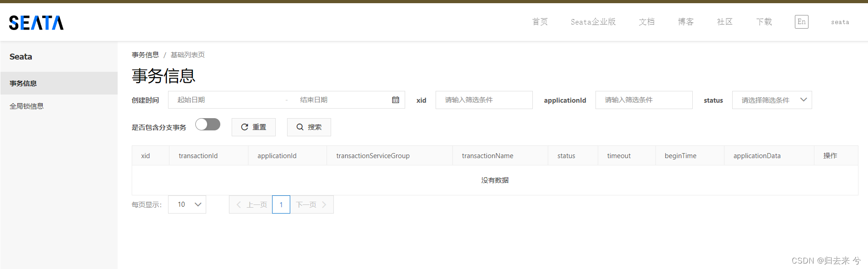Image resolution: width=868 pixels, height=269 pixels.
Task: Open the calendar icon in date range
Action: pyautogui.click(x=396, y=100)
